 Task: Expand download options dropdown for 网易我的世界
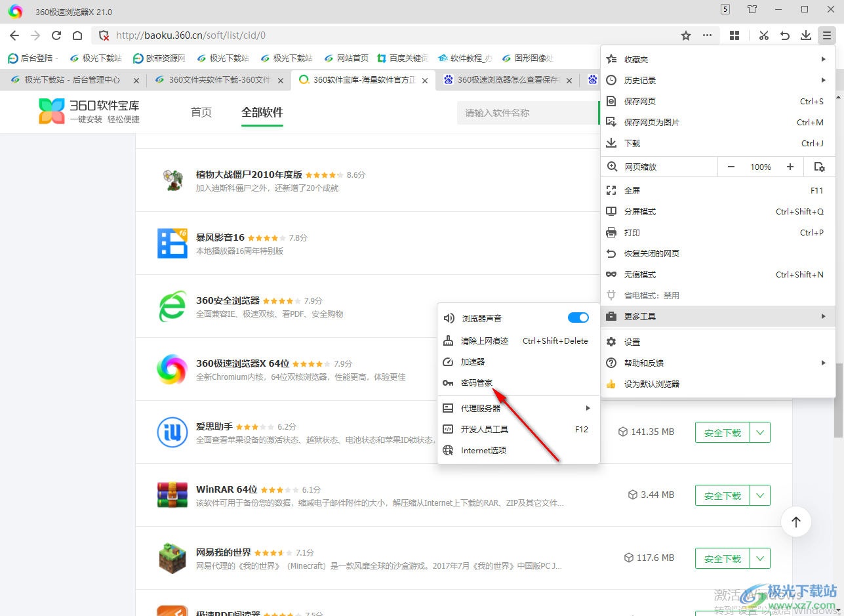pyautogui.click(x=760, y=558)
